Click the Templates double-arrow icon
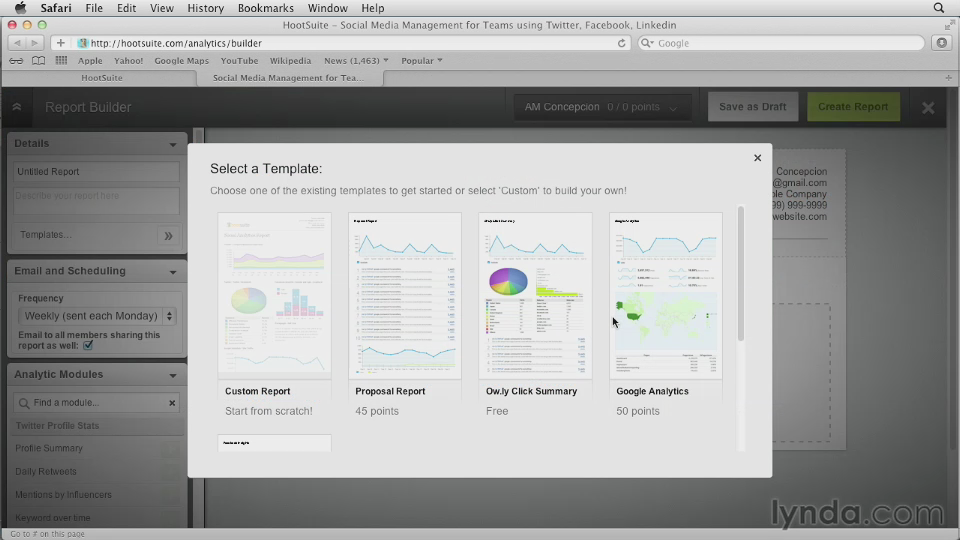Screen dimensions: 960x540 [168, 236]
